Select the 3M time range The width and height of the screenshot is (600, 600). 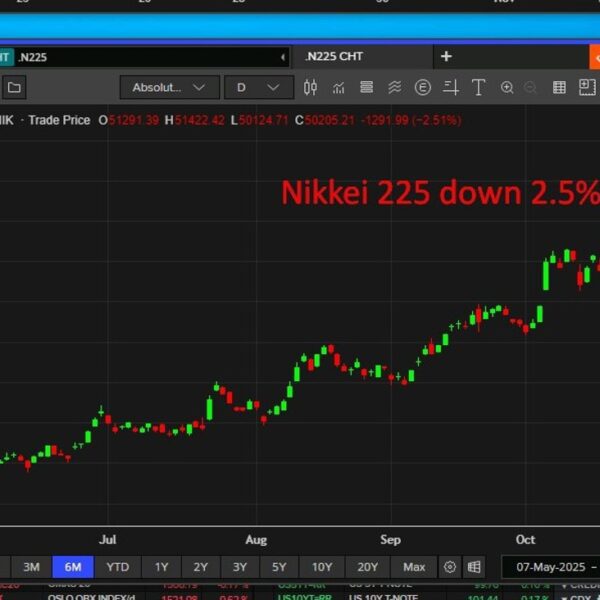point(31,567)
